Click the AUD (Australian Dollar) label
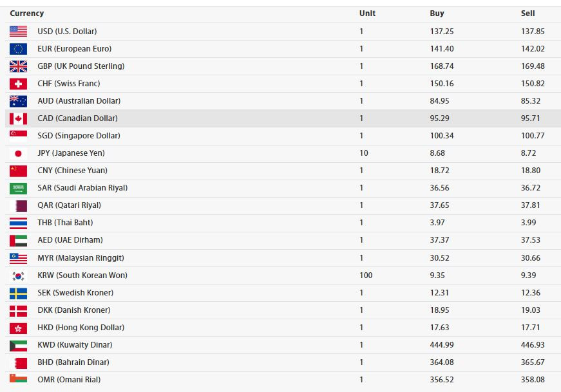 (x=79, y=101)
